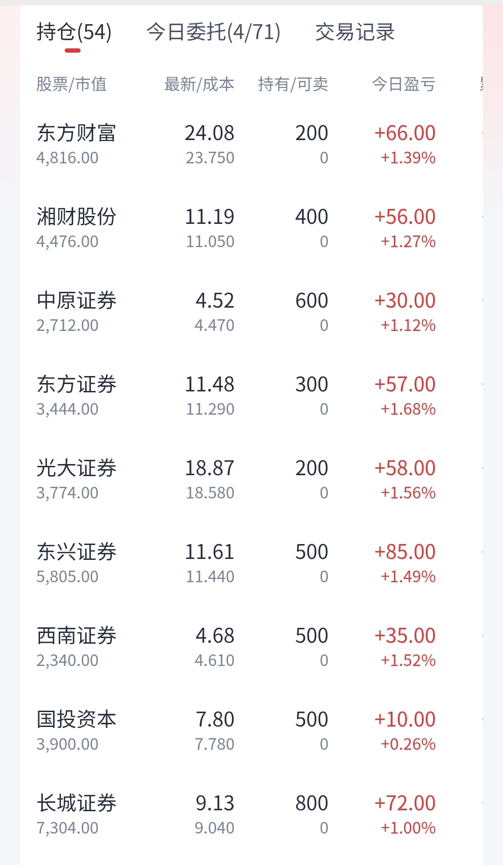Screen dimensions: 503x868
Task: Tap 东兴证券 profit value +85.00
Action: 405,552
